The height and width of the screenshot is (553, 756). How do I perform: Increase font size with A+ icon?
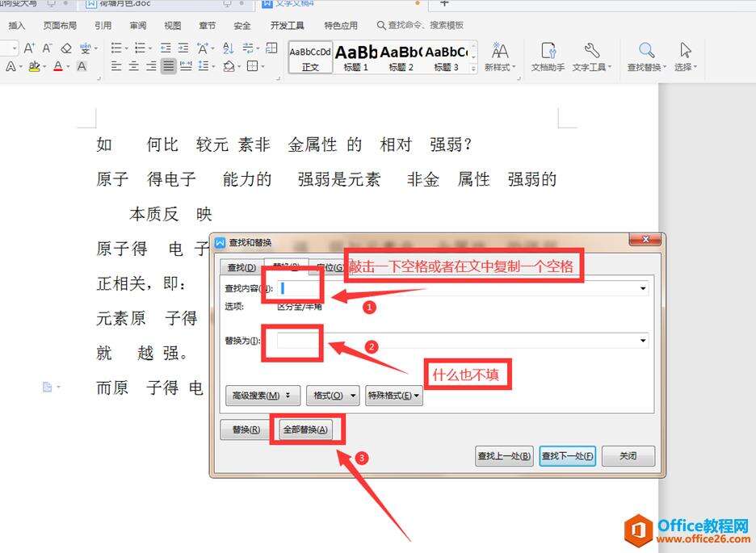click(x=29, y=48)
